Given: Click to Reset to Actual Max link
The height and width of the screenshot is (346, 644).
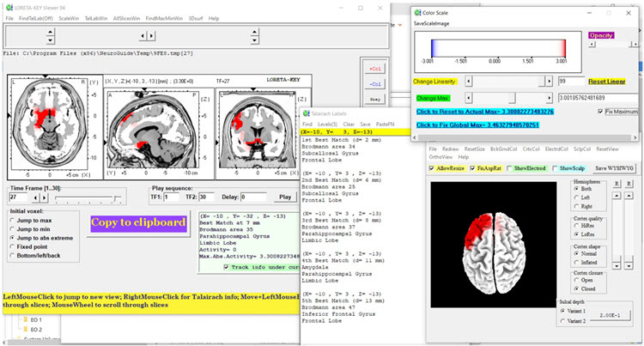Looking at the screenshot, I should pyautogui.click(x=486, y=112).
